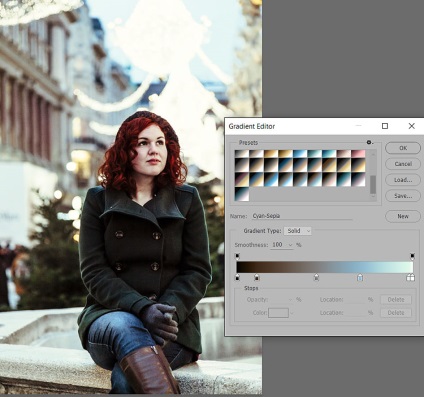Select the leftmost black color stop

click(x=237, y=277)
